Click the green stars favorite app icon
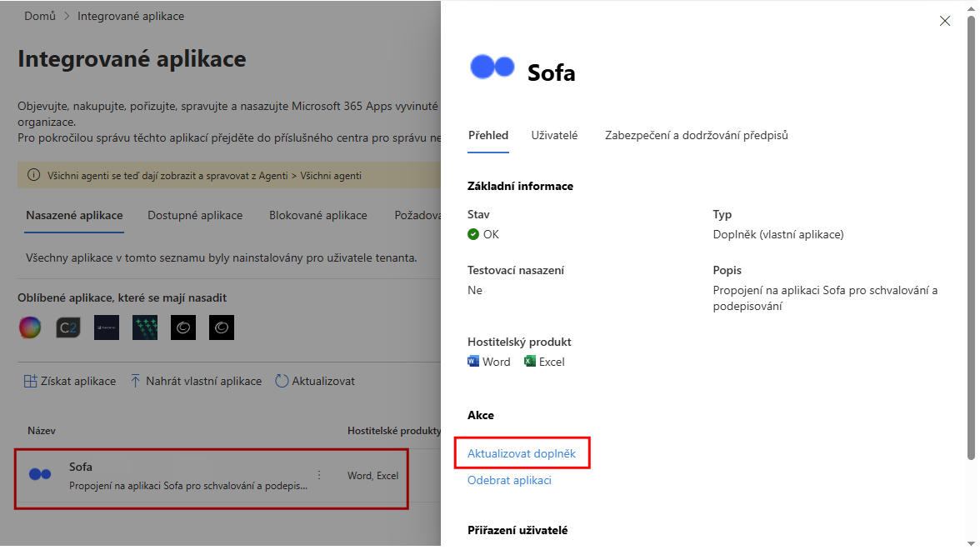980x550 pixels. (145, 327)
